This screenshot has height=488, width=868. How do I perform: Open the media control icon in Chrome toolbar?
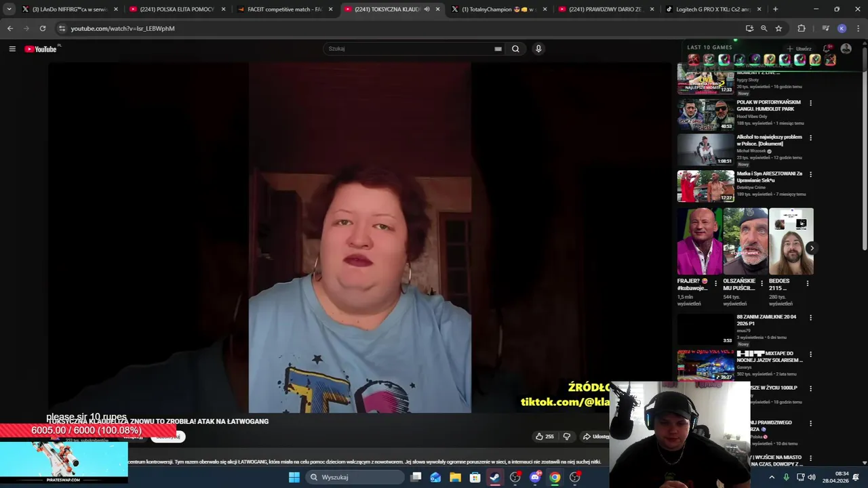[x=825, y=28]
